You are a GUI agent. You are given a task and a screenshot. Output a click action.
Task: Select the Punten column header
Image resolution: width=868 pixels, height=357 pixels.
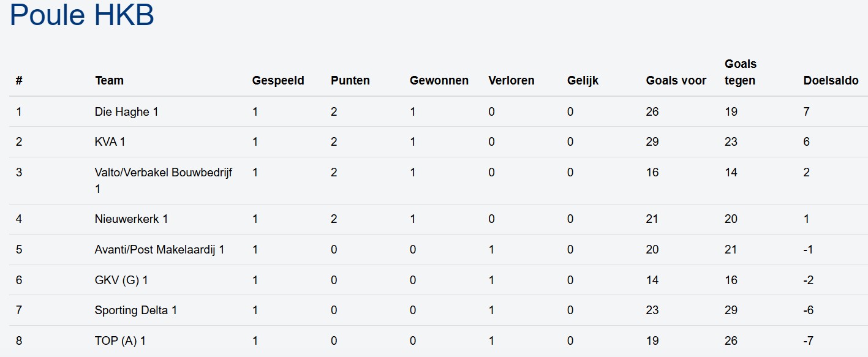(350, 80)
